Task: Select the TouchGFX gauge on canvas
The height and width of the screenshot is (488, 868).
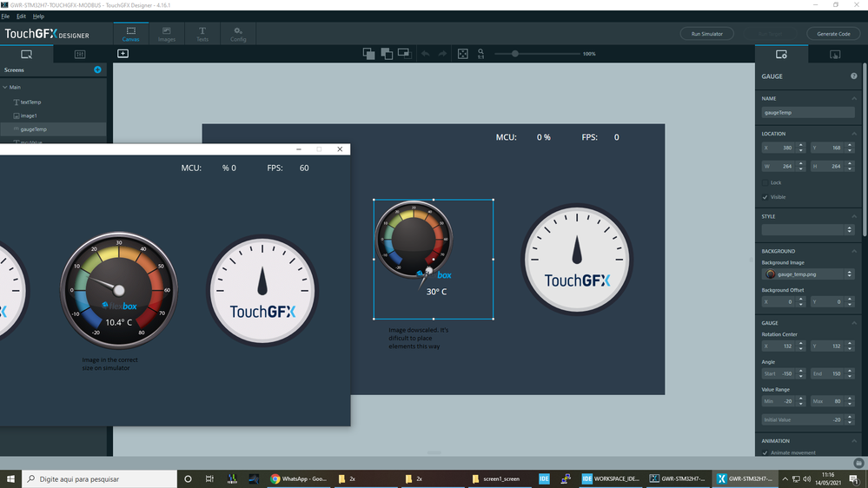Action: (577, 259)
